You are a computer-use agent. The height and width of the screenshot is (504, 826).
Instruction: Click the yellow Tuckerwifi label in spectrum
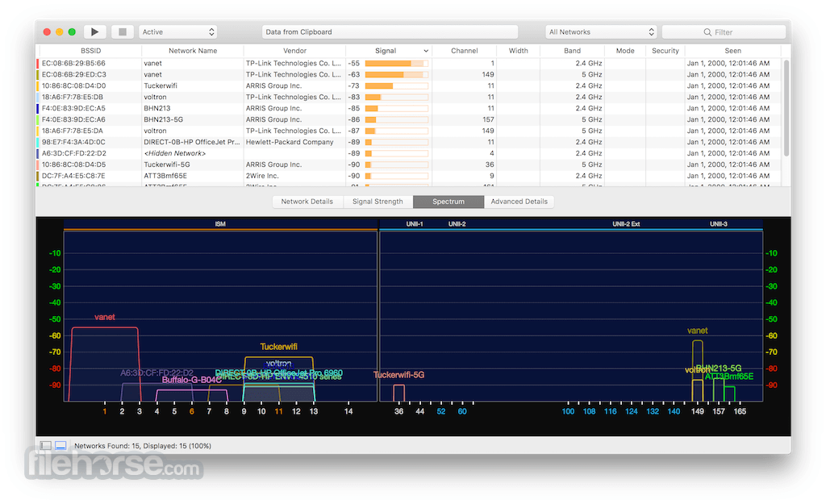pos(278,347)
